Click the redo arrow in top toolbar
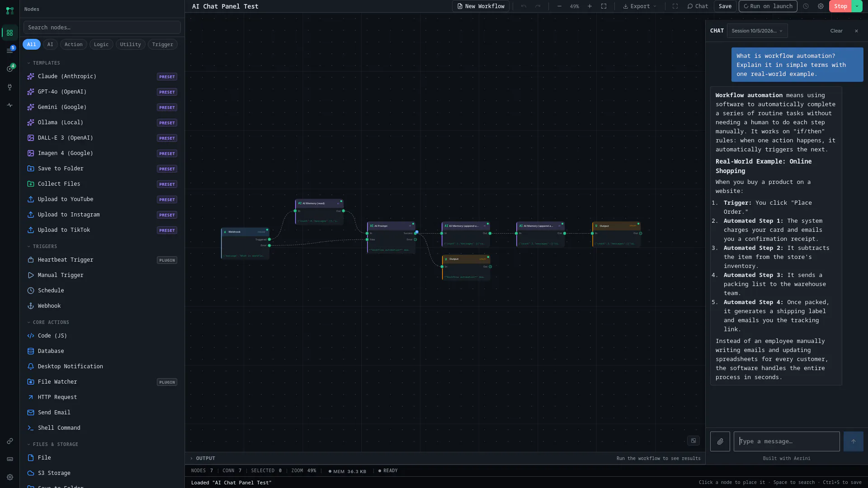 point(538,6)
